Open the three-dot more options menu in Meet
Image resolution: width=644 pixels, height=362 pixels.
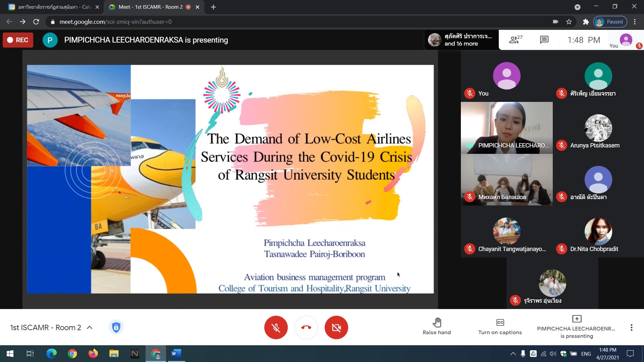pos(631,327)
